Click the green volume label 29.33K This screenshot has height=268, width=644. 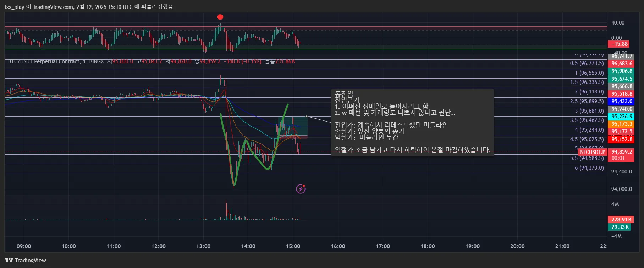pos(620,227)
